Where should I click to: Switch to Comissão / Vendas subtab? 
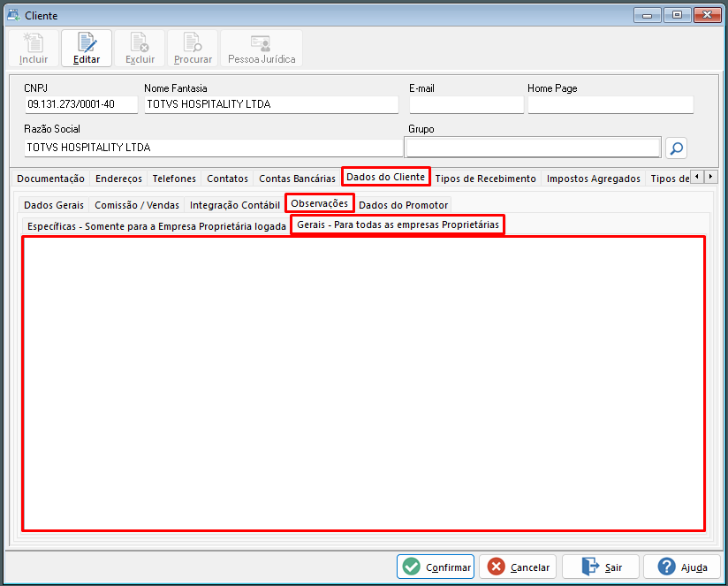(136, 205)
